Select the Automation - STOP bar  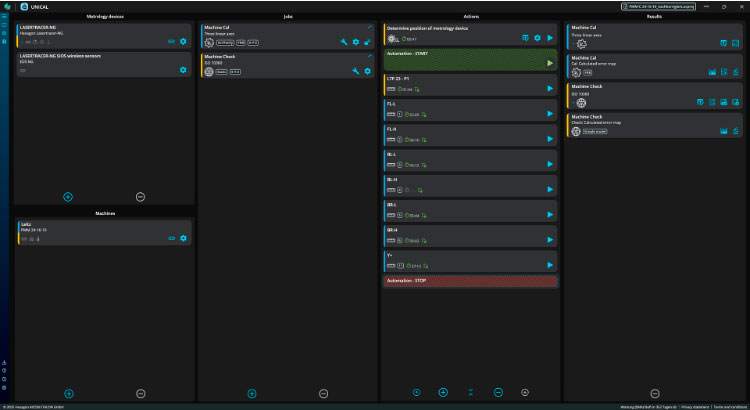(471, 281)
